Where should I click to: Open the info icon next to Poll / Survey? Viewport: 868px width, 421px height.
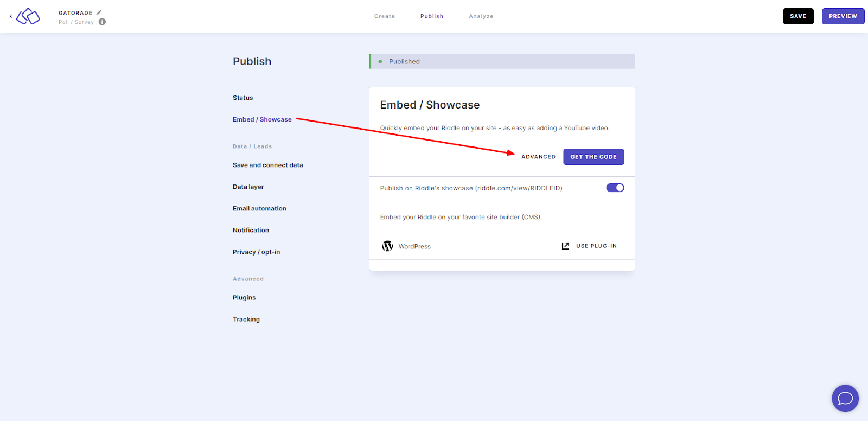point(102,22)
